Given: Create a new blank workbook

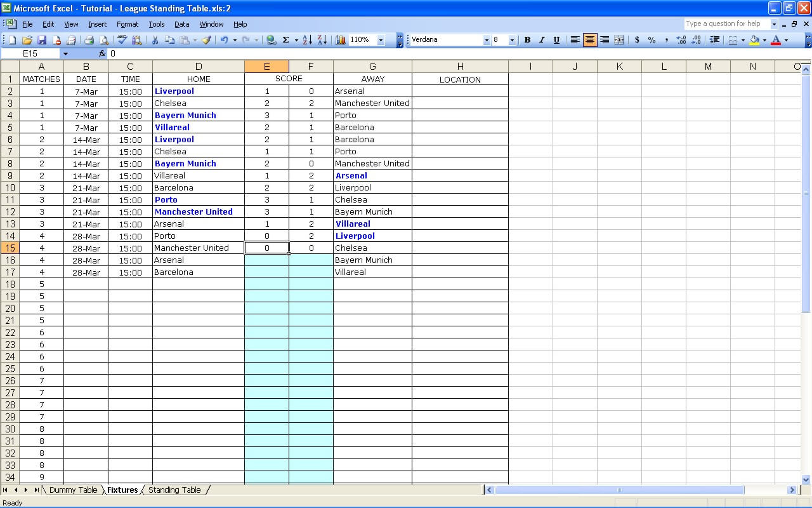Looking at the screenshot, I should pos(12,40).
